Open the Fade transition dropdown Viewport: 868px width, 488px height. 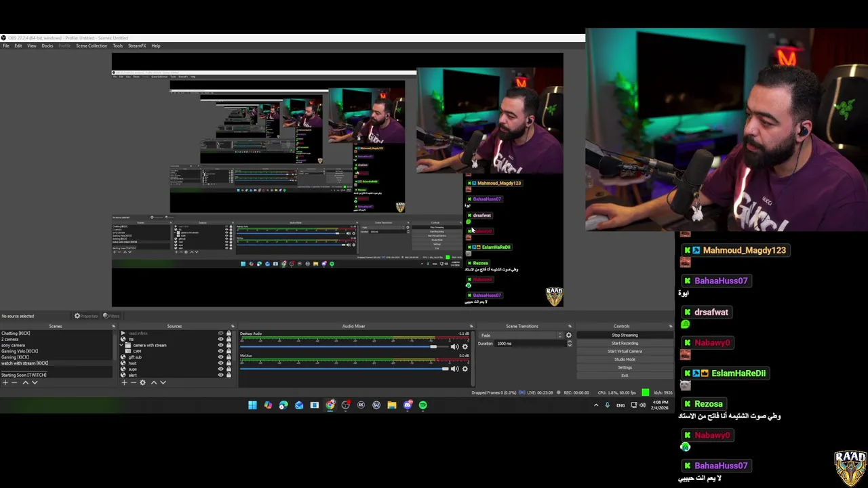(x=521, y=335)
